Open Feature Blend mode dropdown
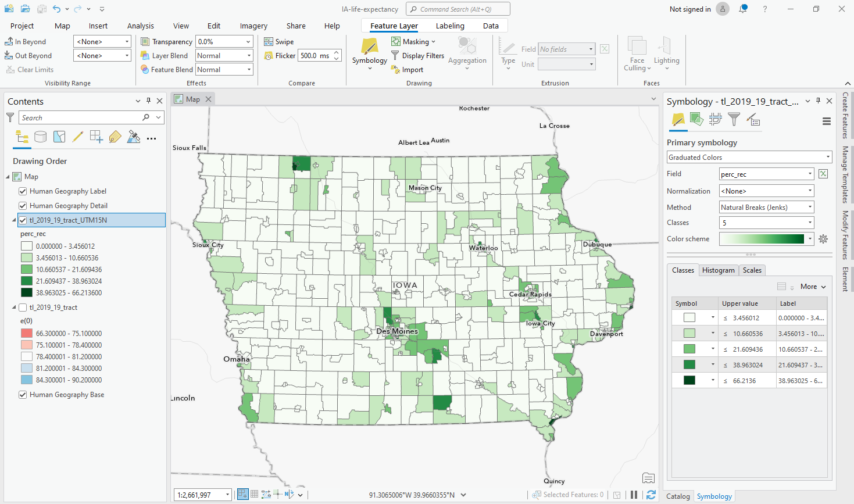Viewport: 854px width, 504px height. click(224, 70)
